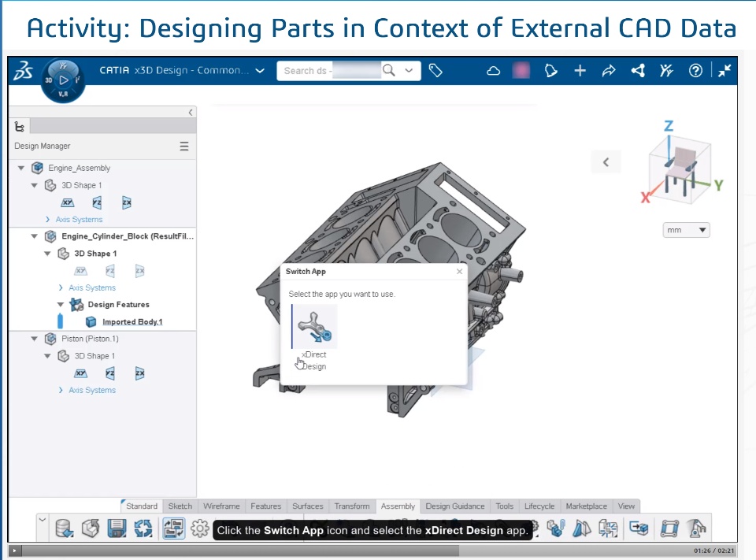Switch to the Wireframe tab
Image resolution: width=756 pixels, height=560 pixels.
221,506
